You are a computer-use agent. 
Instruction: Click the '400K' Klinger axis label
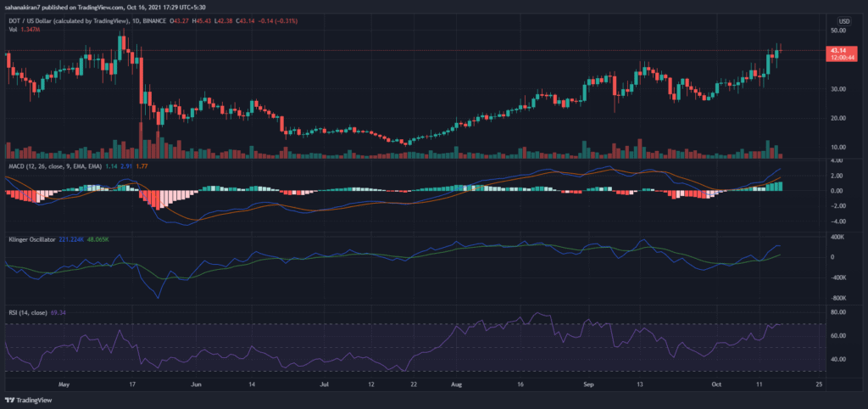click(837, 237)
